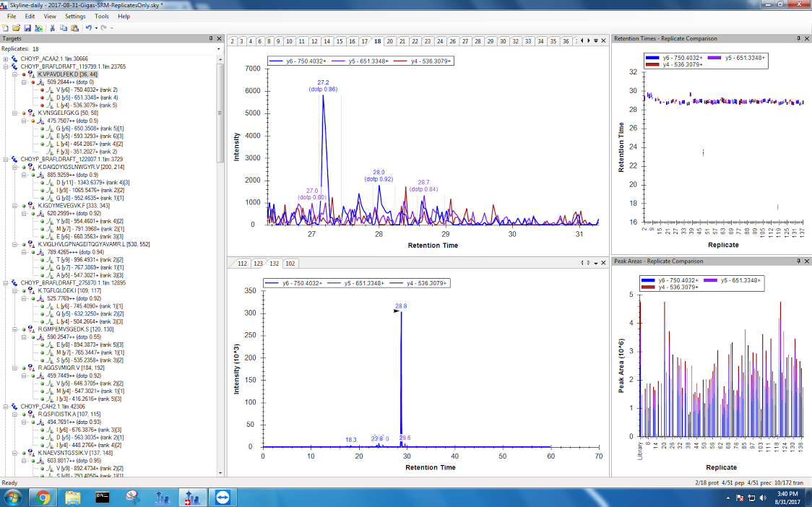This screenshot has height=507, width=812.
Task: Launch Snipping Tool from the taskbar
Action: tap(132, 497)
